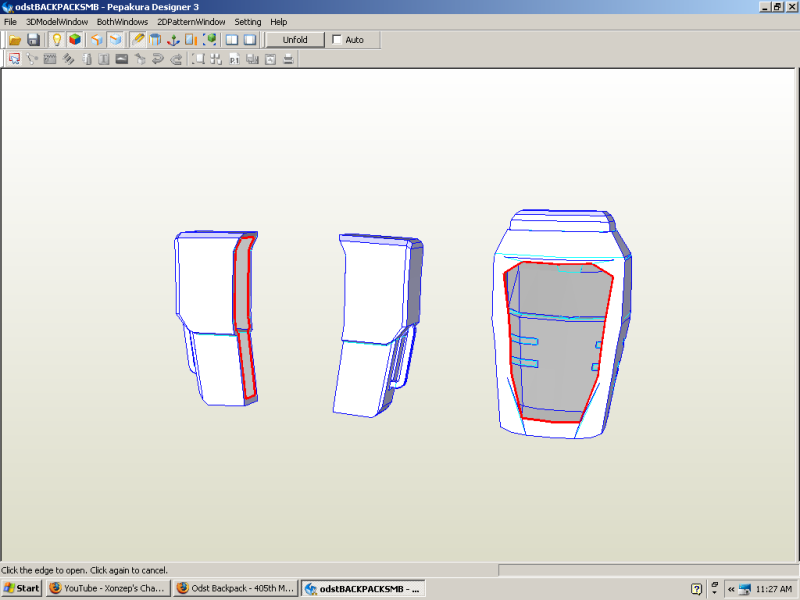800x600 pixels.
Task: Click the colored cube texture icon
Action: (75, 40)
